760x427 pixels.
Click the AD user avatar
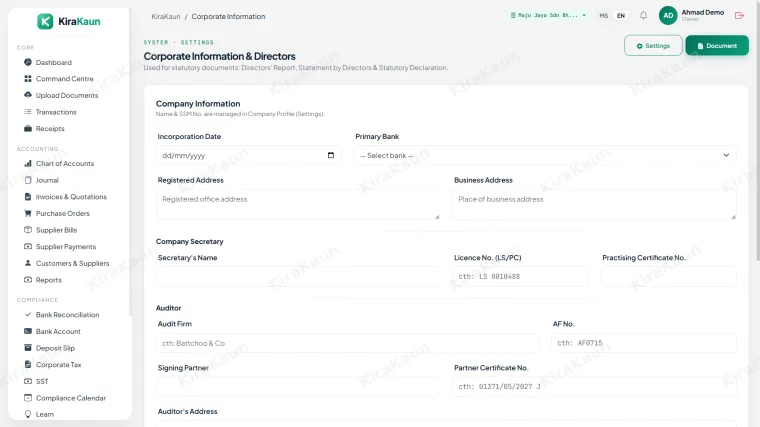(x=668, y=16)
